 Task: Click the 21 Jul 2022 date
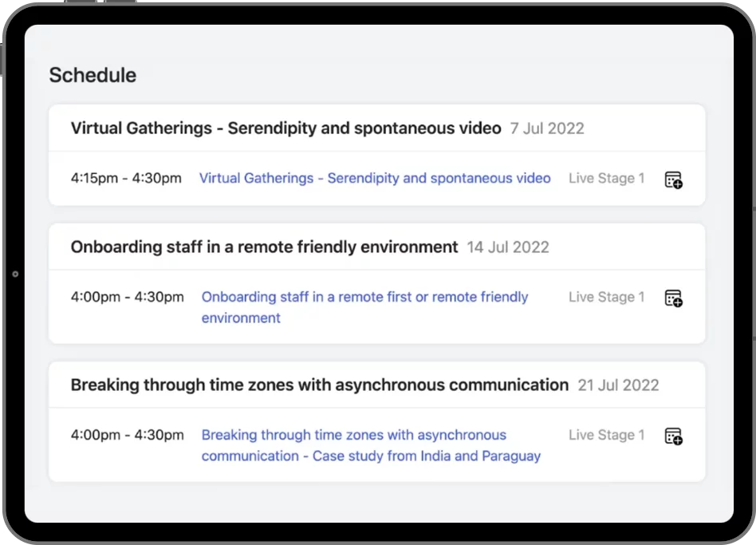618,385
